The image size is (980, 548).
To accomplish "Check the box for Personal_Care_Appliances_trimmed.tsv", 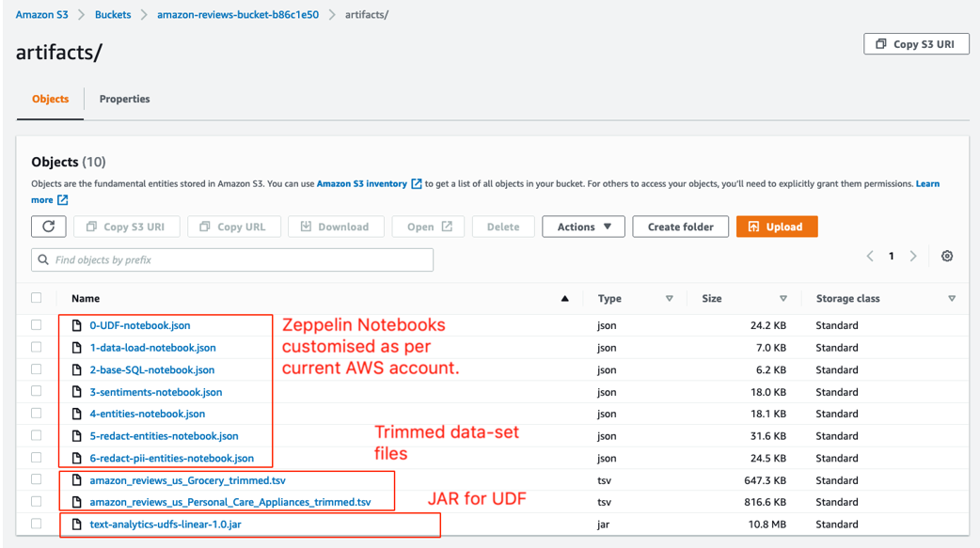I will click(x=37, y=501).
